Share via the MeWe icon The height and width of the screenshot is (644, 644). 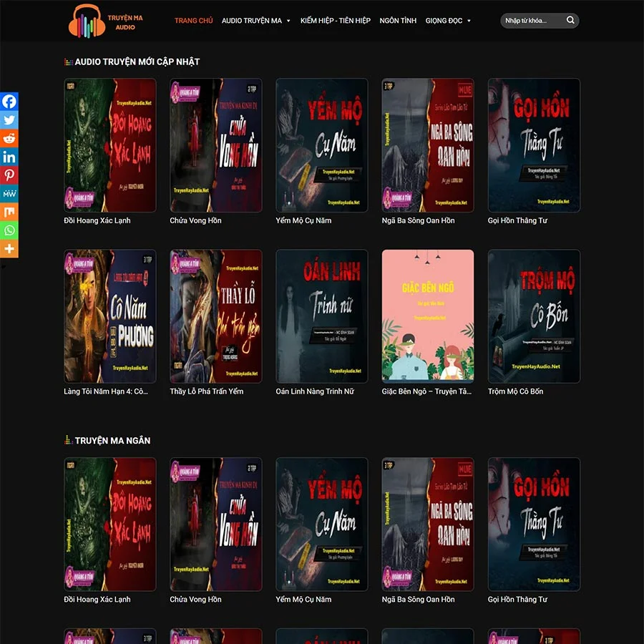(x=9, y=193)
